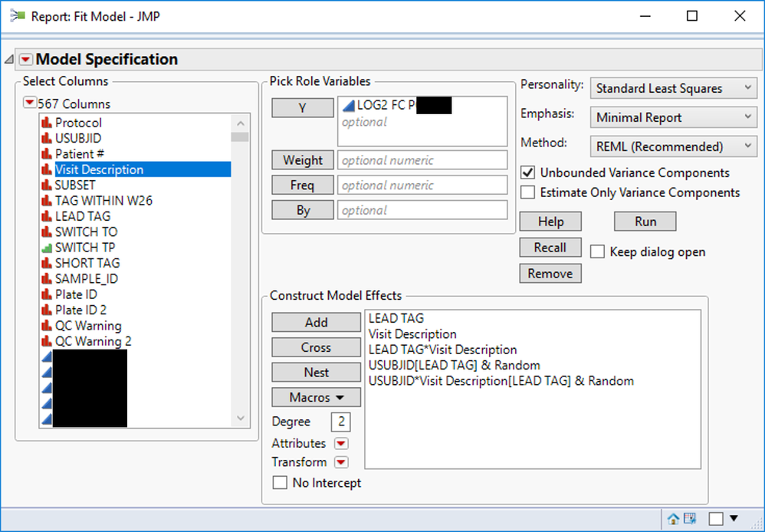Click the nominal icon beside Protocol column
Screen dimensions: 765x532
point(45,123)
